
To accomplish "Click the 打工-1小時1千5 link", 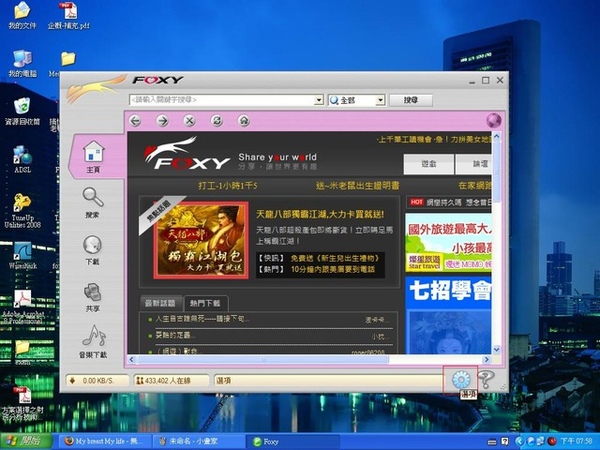I will click(x=228, y=186).
